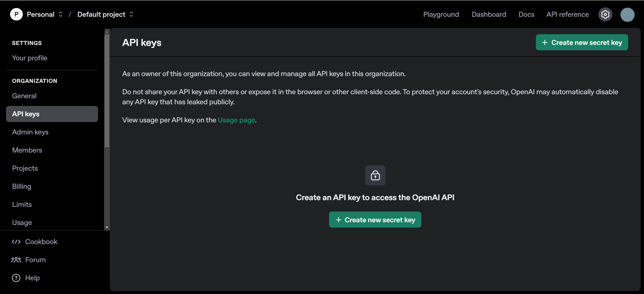Open the API reference

567,14
